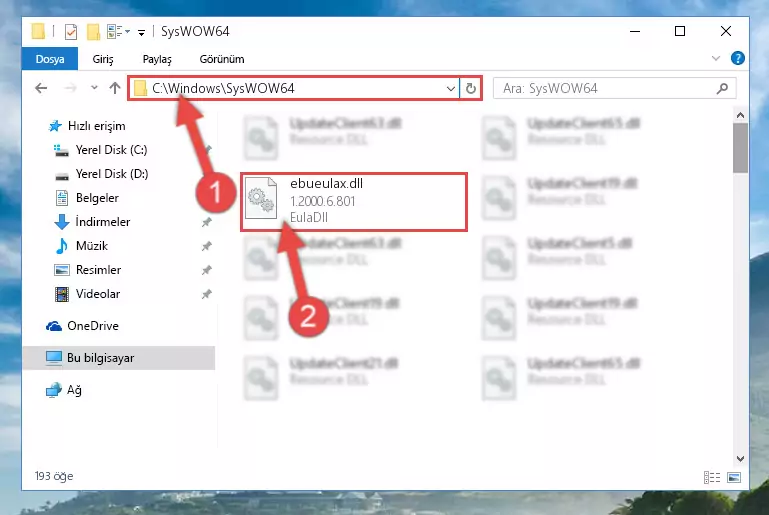769x515 pixels.
Task: Open the Belgeler folder
Action: pyautogui.click(x=97, y=198)
